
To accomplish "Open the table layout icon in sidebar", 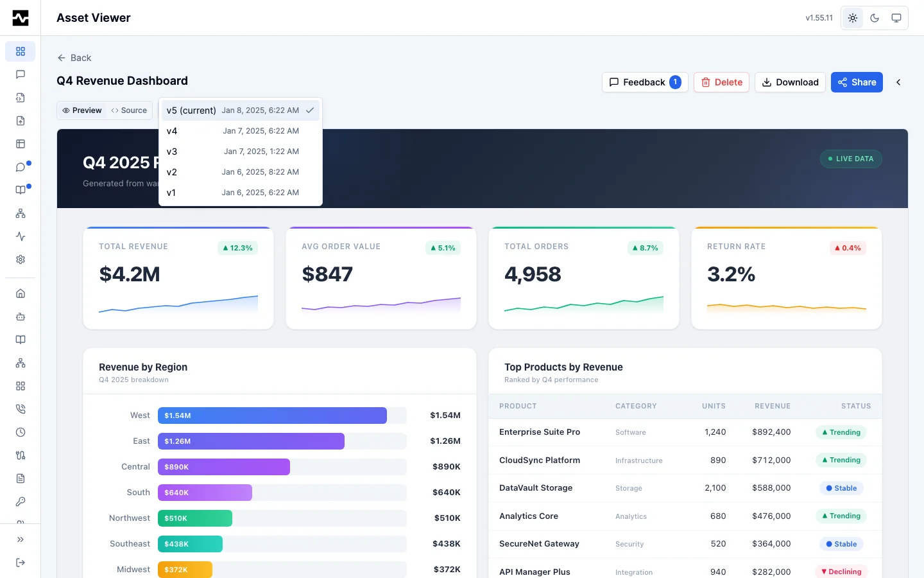I will [21, 144].
